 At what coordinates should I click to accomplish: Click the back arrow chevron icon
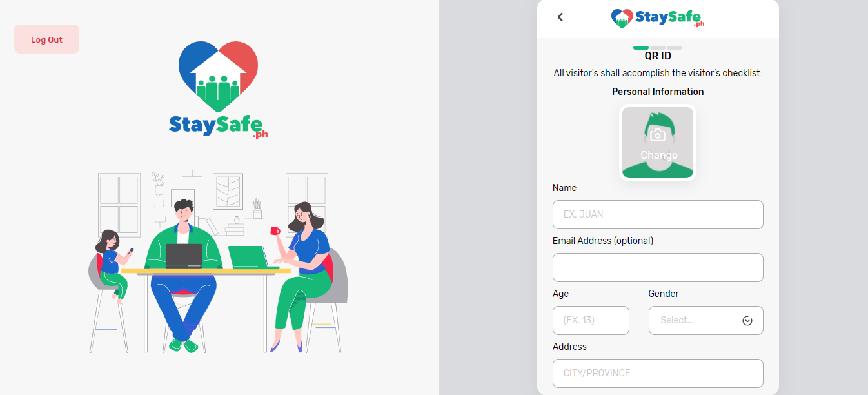560,17
